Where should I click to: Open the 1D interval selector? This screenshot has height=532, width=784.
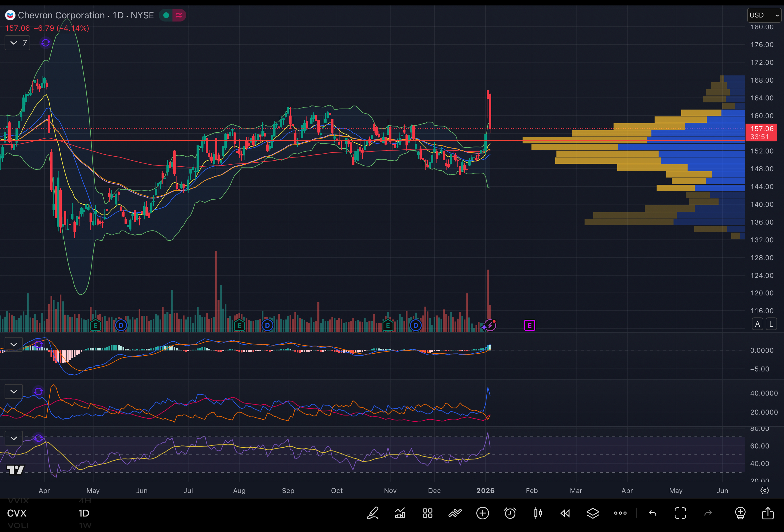coord(84,513)
